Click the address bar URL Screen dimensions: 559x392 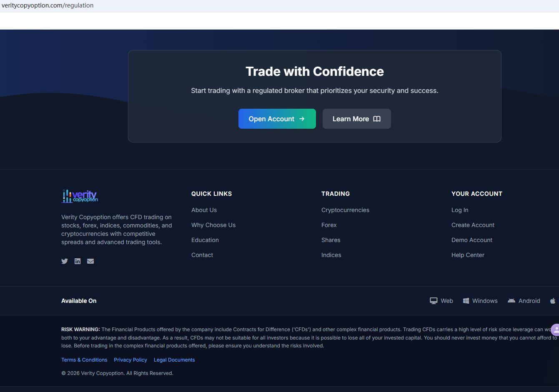(48, 5)
